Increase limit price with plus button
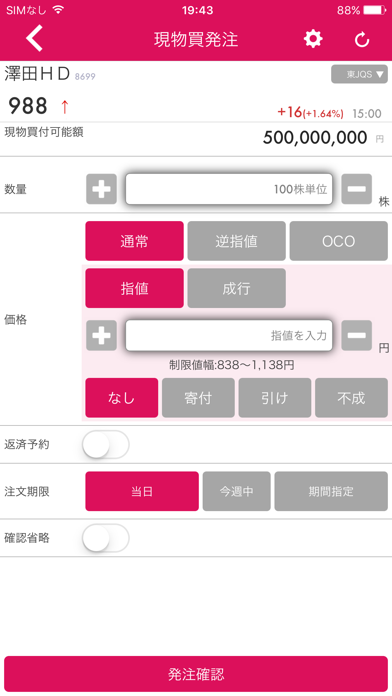The height and width of the screenshot is (696, 392). 101,335
